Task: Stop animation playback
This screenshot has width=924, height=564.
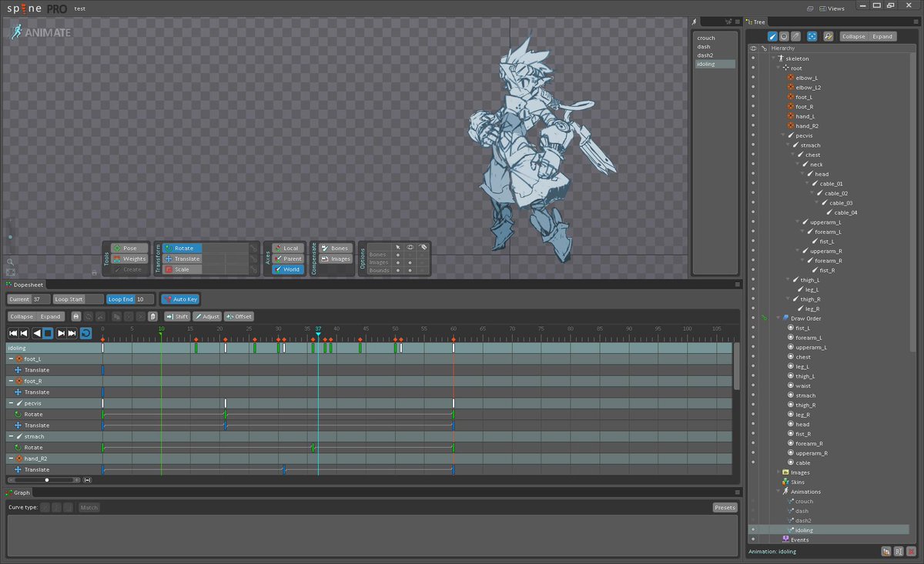Action: click(x=48, y=333)
